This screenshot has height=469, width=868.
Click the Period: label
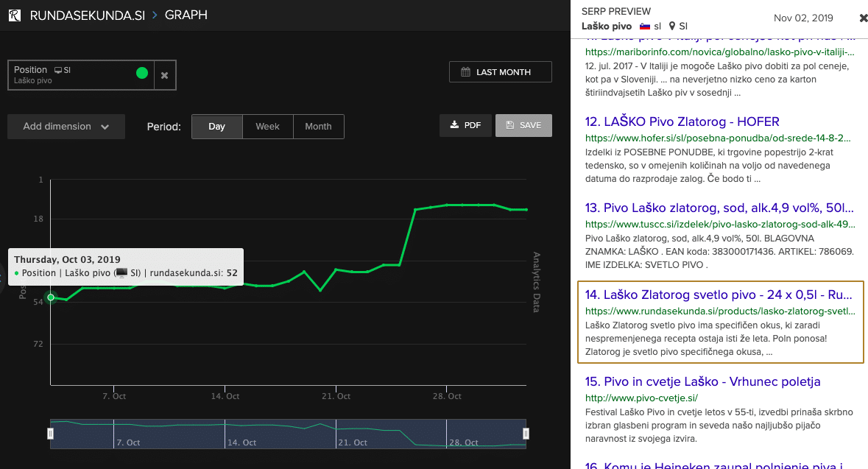point(164,127)
